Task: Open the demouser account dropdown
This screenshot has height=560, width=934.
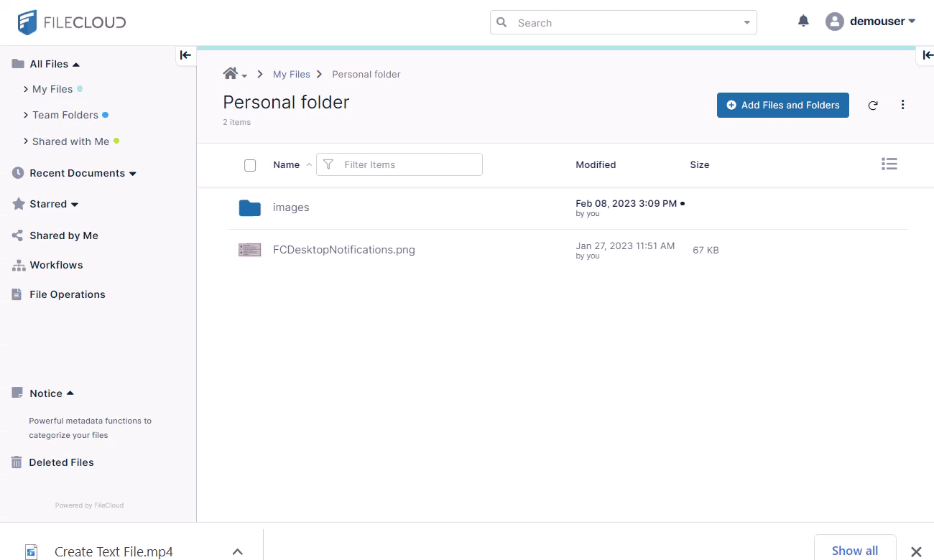Action: tap(871, 22)
